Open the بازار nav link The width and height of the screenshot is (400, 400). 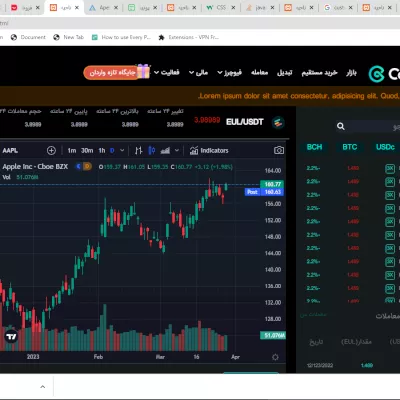(351, 72)
